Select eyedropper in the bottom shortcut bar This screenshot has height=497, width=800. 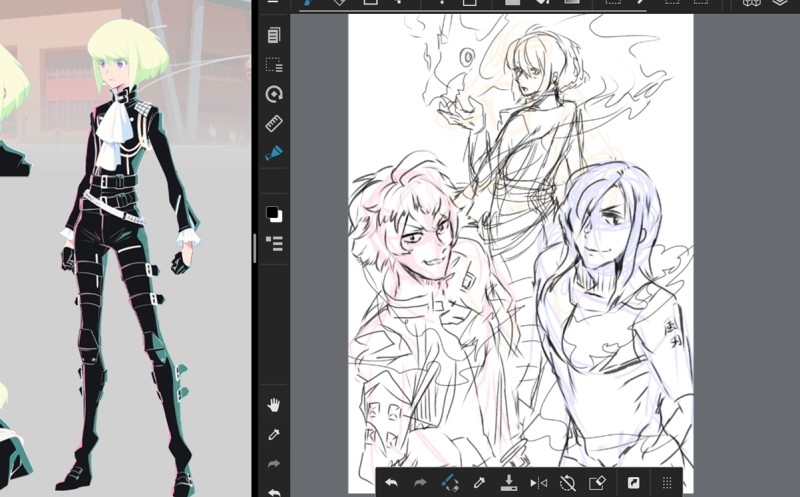[x=479, y=482]
